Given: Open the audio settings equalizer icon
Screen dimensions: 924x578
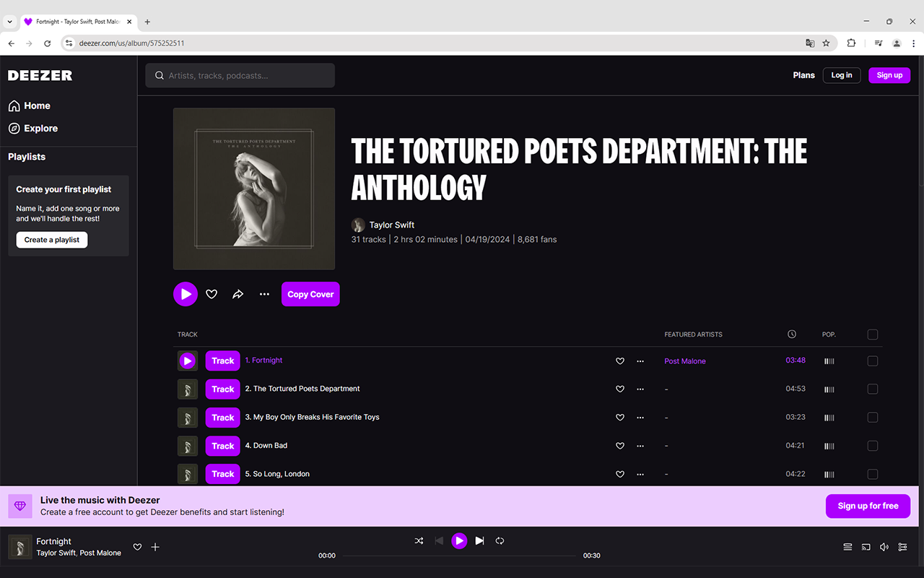Looking at the screenshot, I should click(902, 547).
